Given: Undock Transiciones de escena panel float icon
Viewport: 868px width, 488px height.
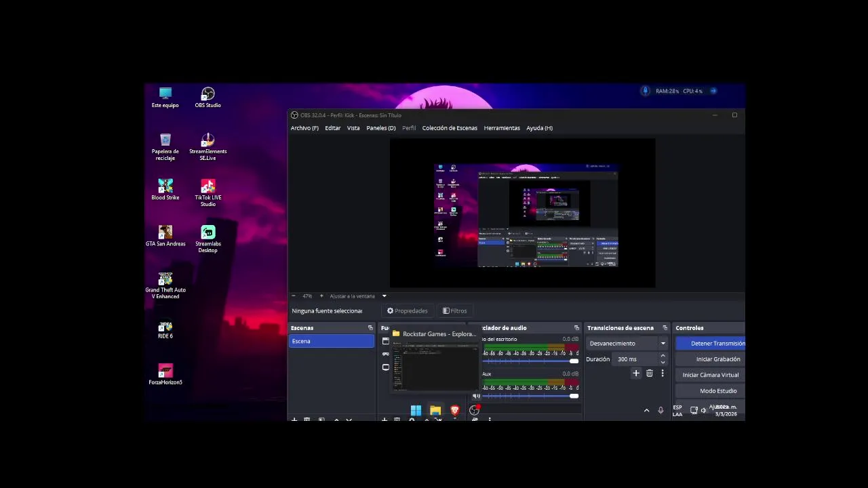Looking at the screenshot, I should tap(665, 328).
